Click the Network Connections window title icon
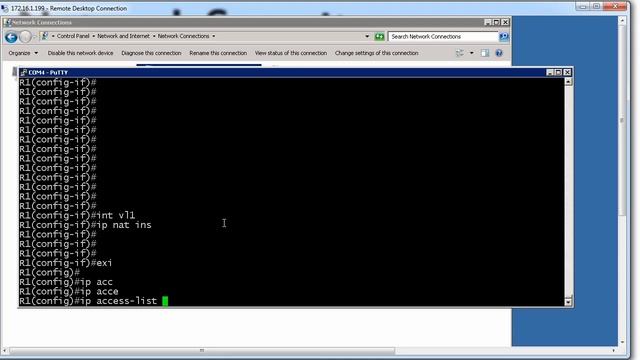 pyautogui.click(x=7, y=22)
